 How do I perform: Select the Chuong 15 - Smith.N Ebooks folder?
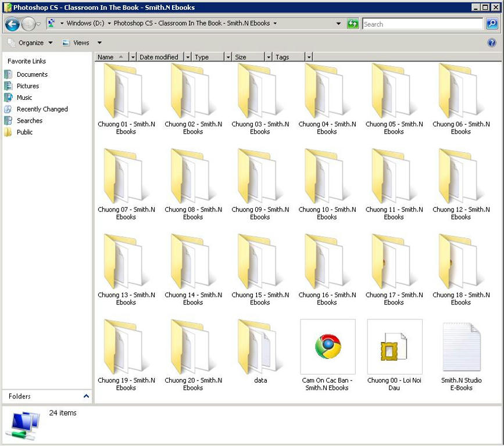pos(260,269)
